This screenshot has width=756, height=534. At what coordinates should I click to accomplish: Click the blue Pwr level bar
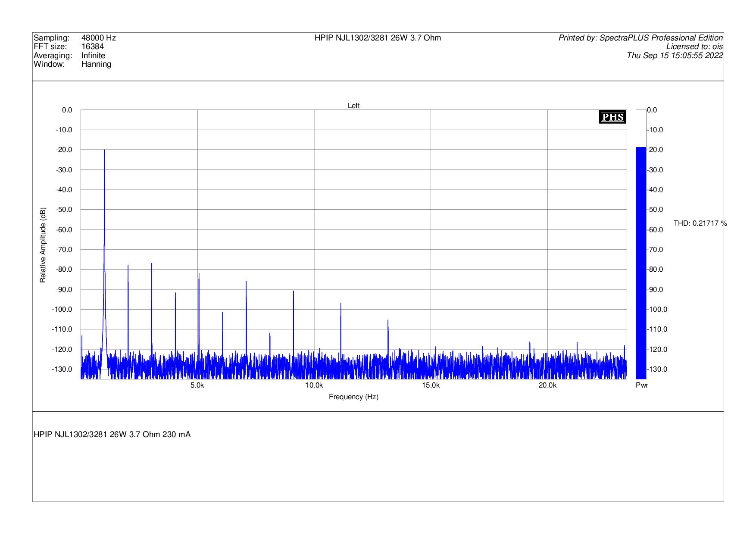(641, 263)
